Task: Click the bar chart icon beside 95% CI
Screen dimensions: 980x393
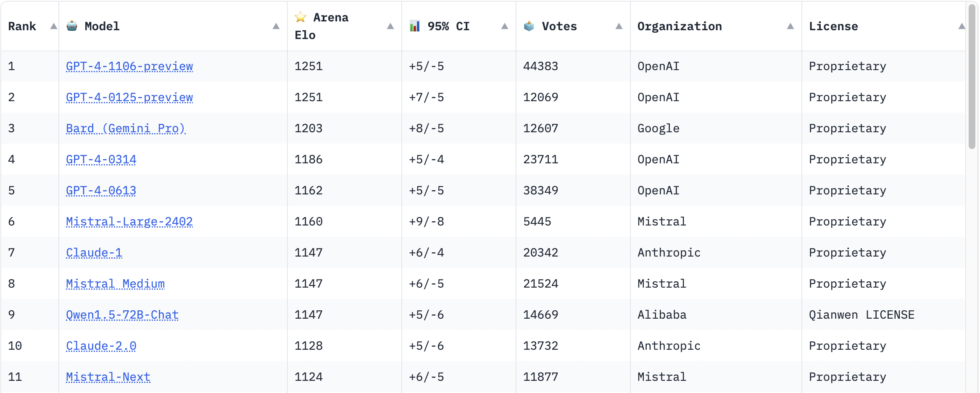Action: coord(415,26)
